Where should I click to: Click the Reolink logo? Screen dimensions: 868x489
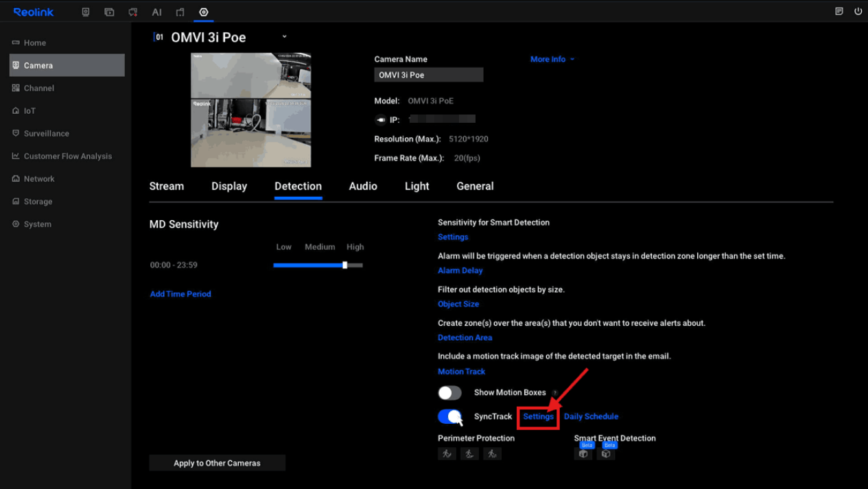pos(34,12)
